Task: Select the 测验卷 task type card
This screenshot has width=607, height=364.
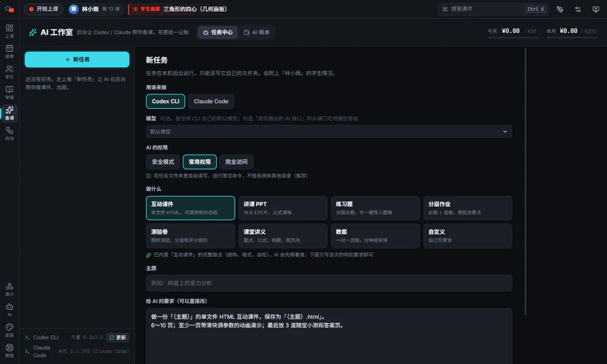Action: pos(190,235)
